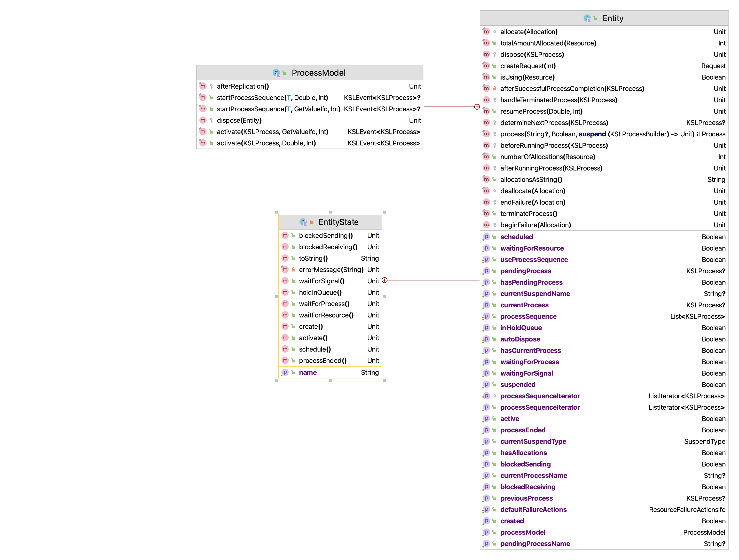Select dispose(KSLProcess) in Entity
Viewport: 739px width, 560px height.
[604, 55]
